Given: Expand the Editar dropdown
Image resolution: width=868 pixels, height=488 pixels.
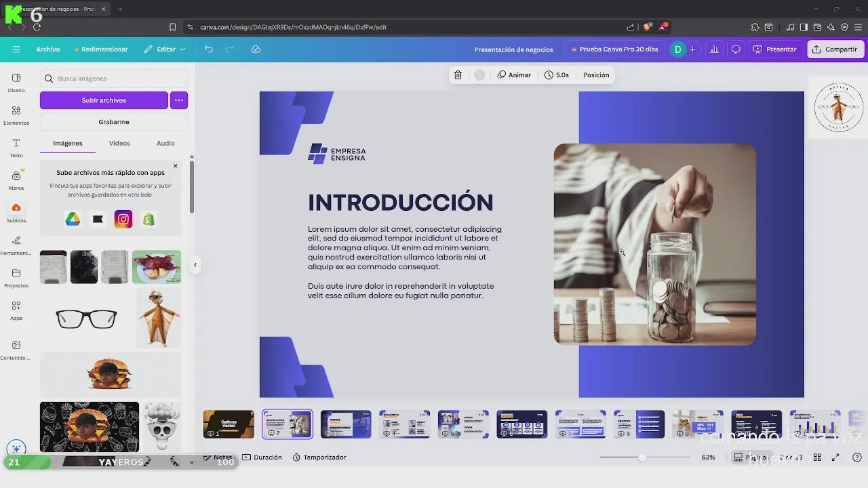Looking at the screenshot, I should tap(165, 49).
